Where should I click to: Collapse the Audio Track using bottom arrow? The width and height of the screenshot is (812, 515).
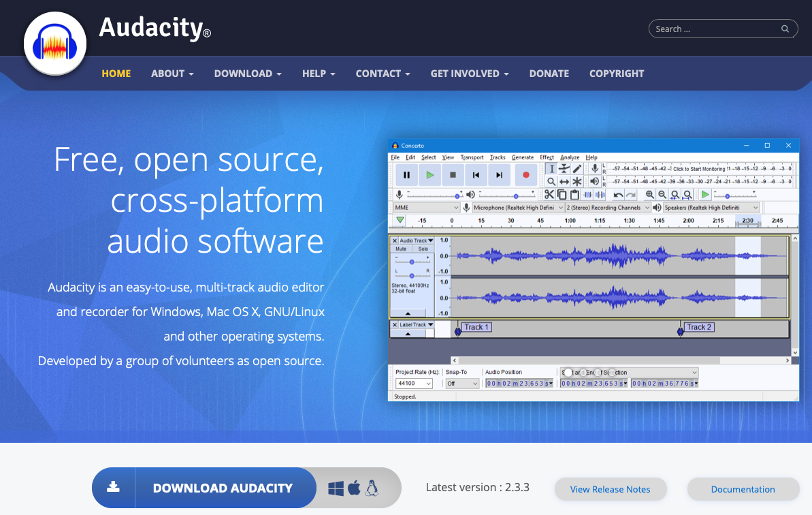pyautogui.click(x=408, y=313)
